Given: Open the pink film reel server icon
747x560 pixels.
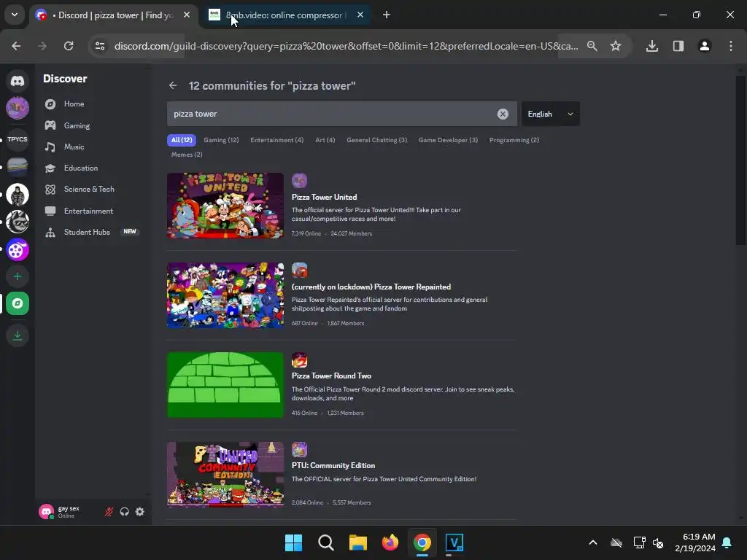Looking at the screenshot, I should tap(18, 249).
